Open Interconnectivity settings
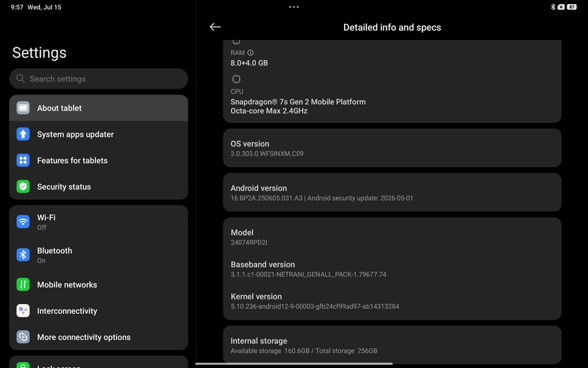Screen dimensions: 588x368 pyautogui.click(x=99, y=311)
